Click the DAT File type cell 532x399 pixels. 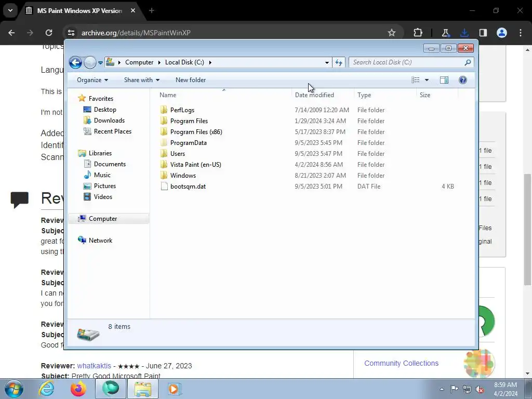tap(369, 187)
